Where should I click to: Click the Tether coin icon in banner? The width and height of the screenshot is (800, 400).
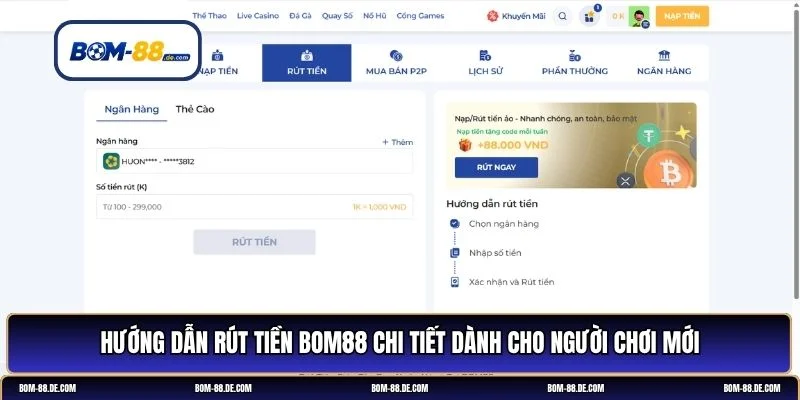click(649, 136)
